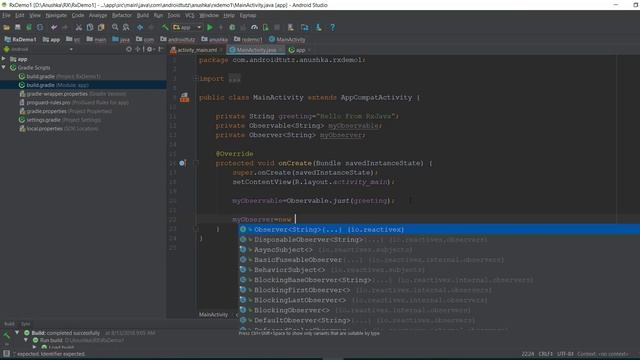Expand the folded import statement

coord(196,79)
